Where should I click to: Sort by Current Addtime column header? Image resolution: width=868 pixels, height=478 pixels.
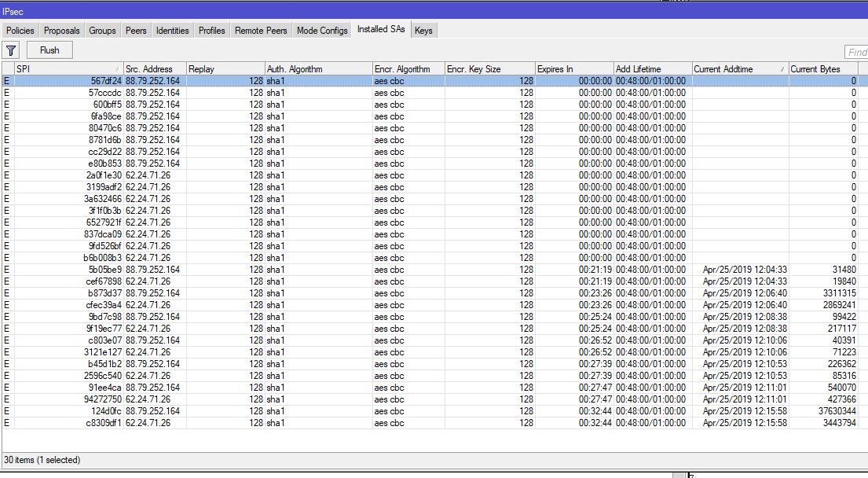click(741, 68)
